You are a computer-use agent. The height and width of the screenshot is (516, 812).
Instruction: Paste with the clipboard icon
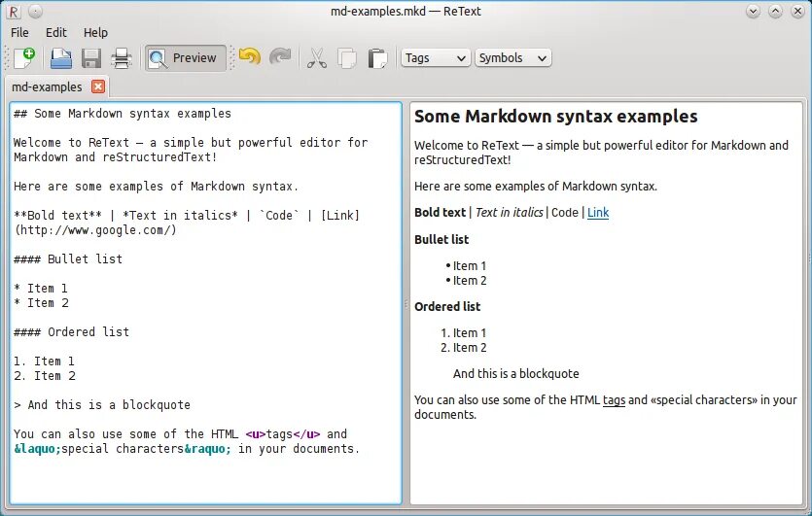[x=377, y=58]
